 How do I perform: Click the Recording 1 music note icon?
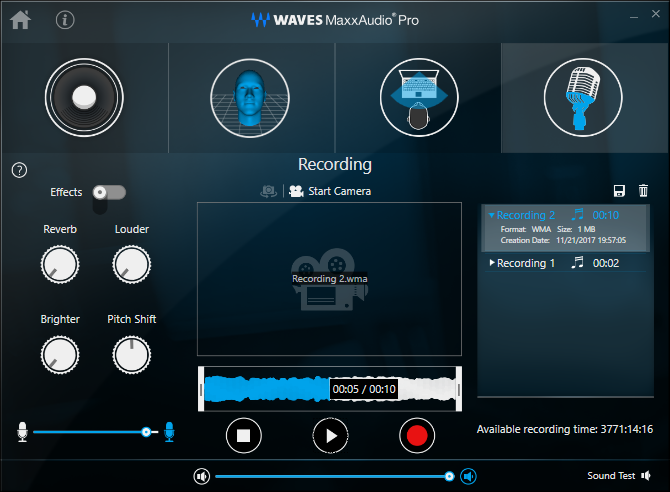pyautogui.click(x=577, y=262)
